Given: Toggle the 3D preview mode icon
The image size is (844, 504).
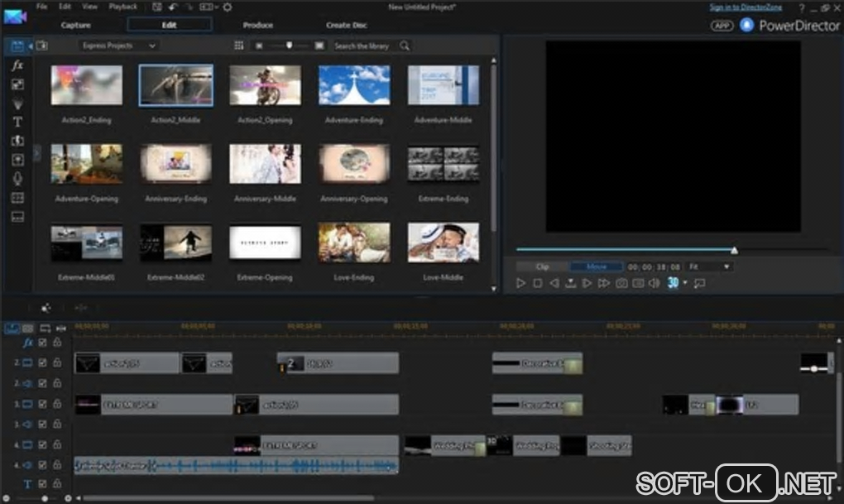Looking at the screenshot, I should (x=673, y=283).
